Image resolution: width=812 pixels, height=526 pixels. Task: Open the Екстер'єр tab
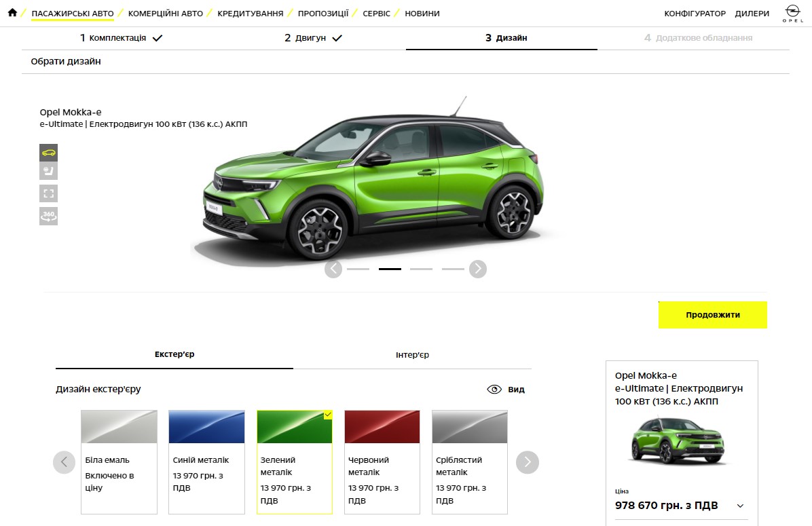[174, 354]
